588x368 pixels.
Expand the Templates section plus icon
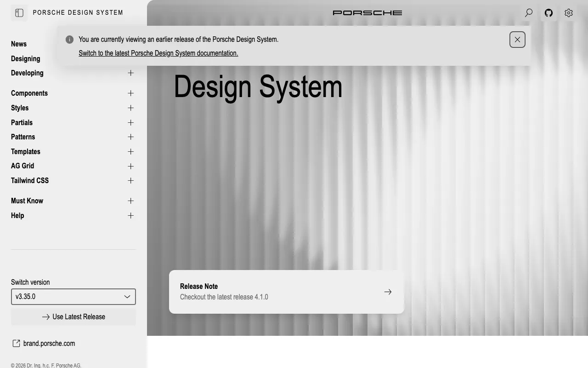[x=130, y=151]
